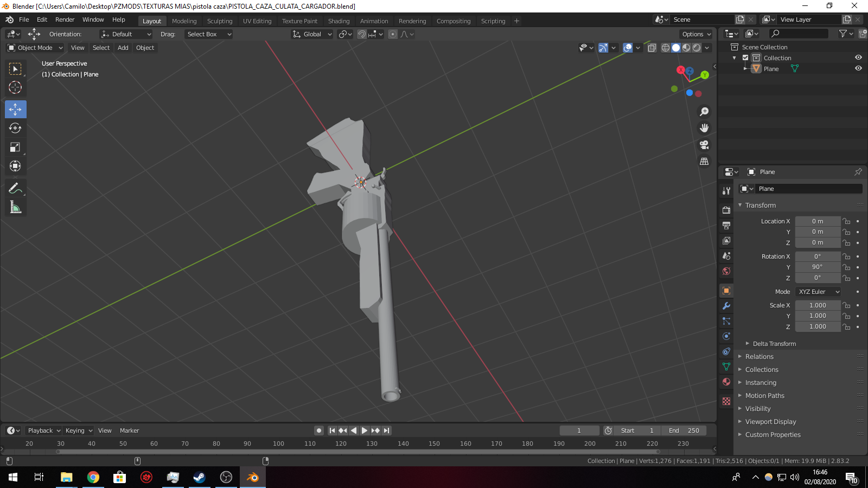Select the Cursor tool in the toolbar

click(15, 87)
